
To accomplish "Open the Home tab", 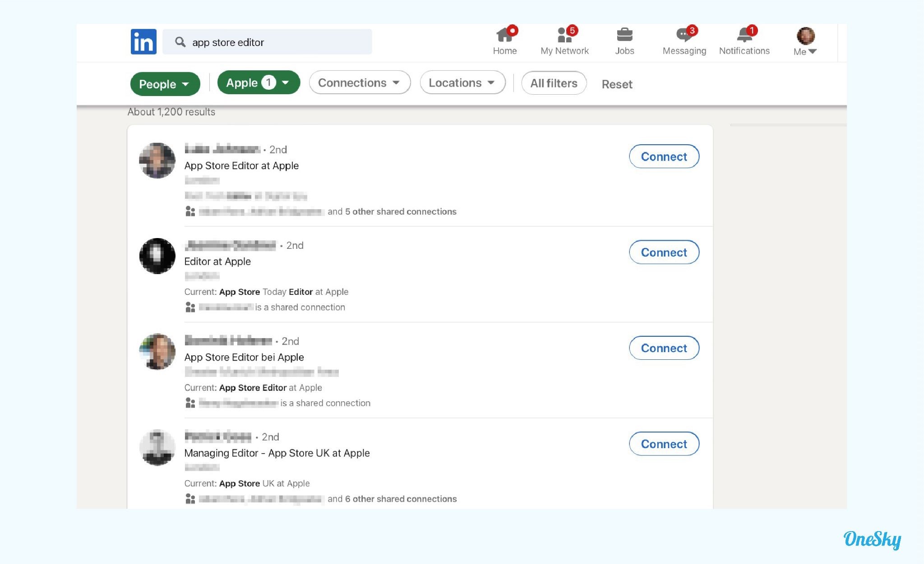I will pos(505,41).
